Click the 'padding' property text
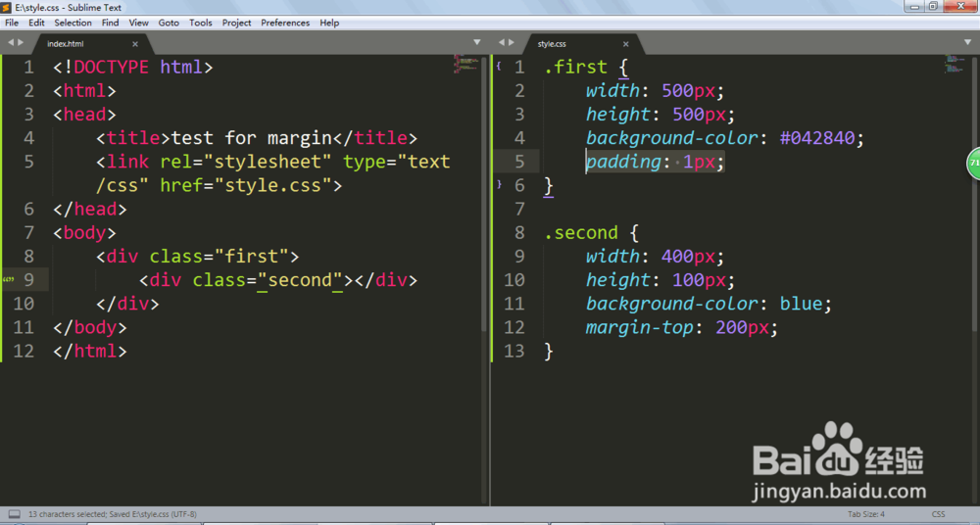Image resolution: width=980 pixels, height=525 pixels. click(623, 162)
